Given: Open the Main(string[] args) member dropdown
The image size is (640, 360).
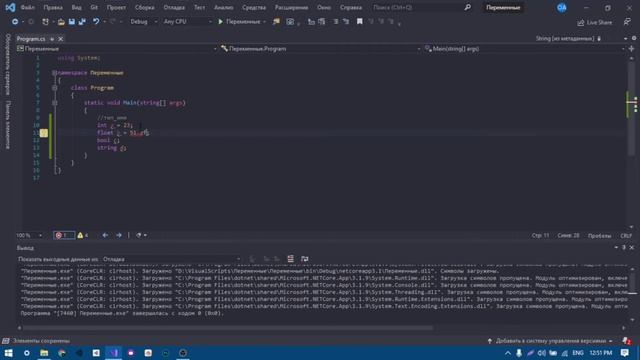Looking at the screenshot, I should 524,49.
